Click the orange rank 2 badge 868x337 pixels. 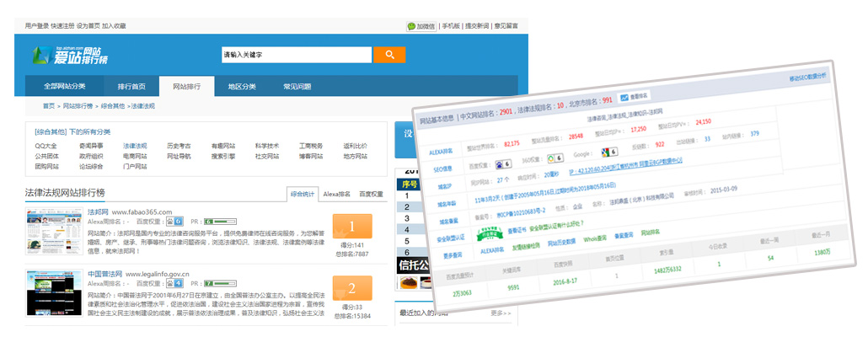pos(352,288)
